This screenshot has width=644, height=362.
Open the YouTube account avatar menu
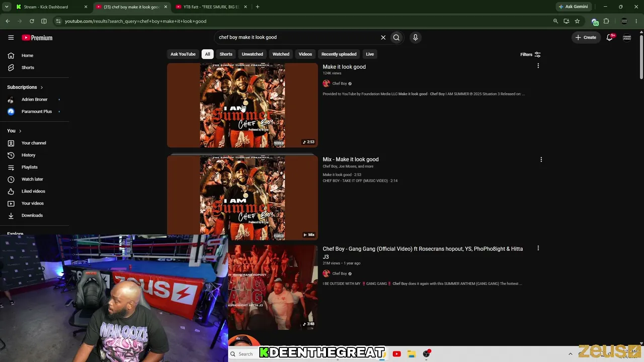pos(627,37)
